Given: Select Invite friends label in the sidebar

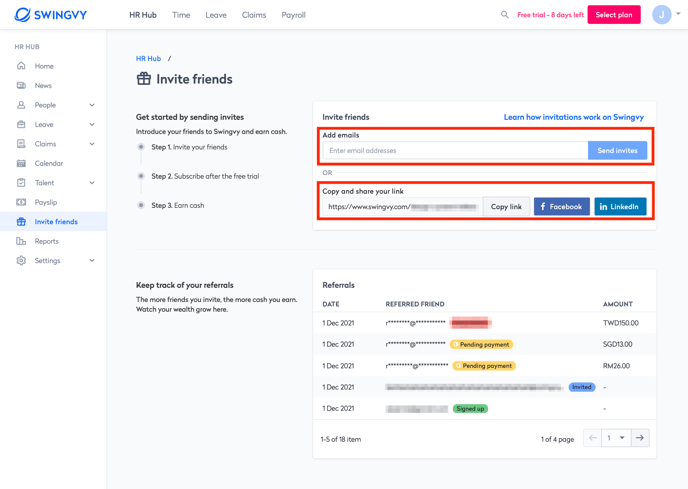Looking at the screenshot, I should point(56,222).
